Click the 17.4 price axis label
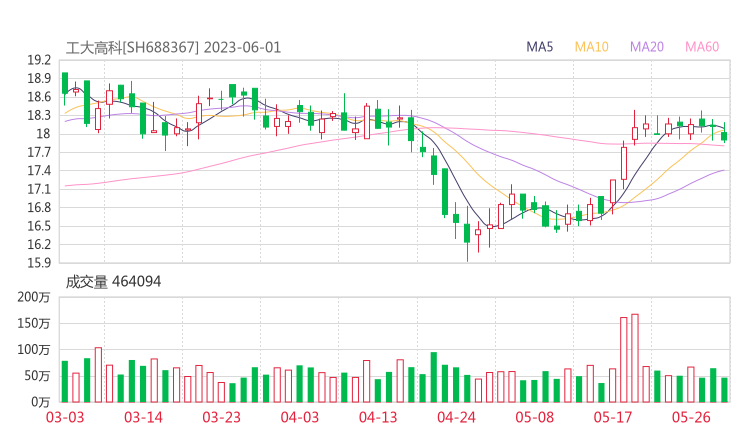The image size is (740, 440). point(39,170)
